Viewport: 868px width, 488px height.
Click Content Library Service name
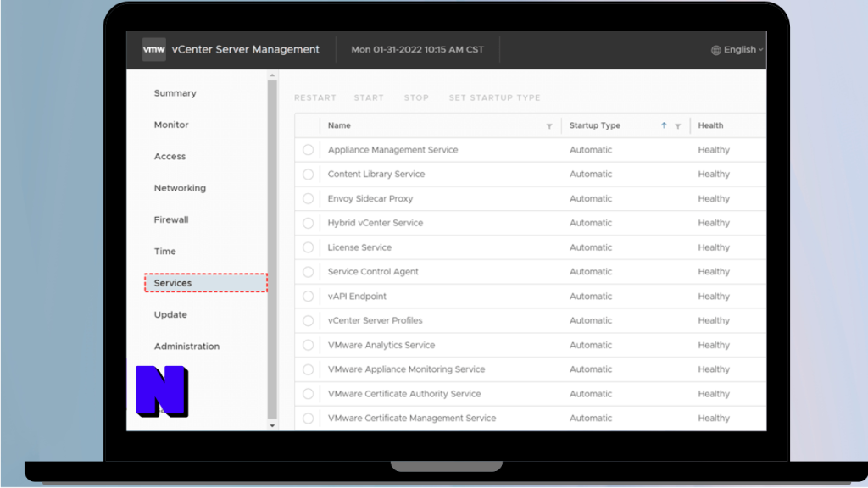tap(376, 174)
